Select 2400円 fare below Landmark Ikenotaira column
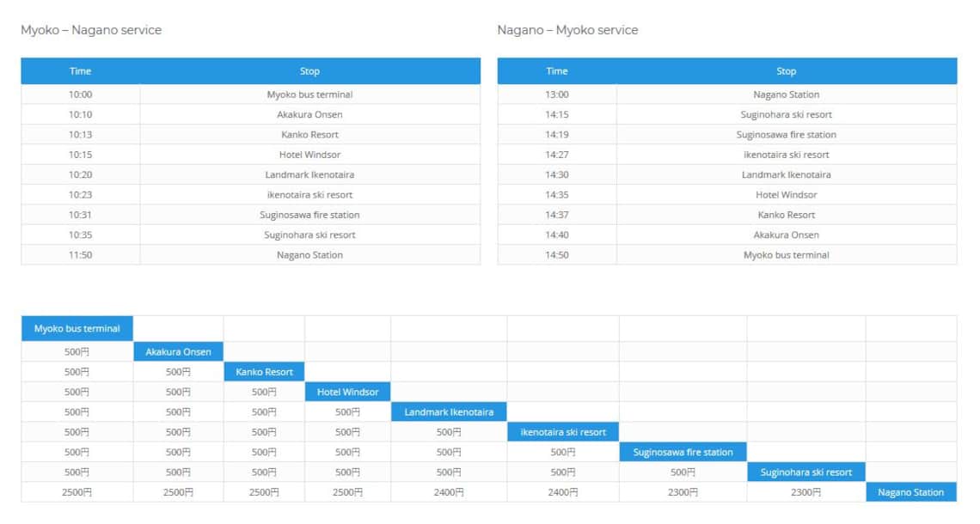Image resolution: width=980 pixels, height=524 pixels. [x=449, y=491]
